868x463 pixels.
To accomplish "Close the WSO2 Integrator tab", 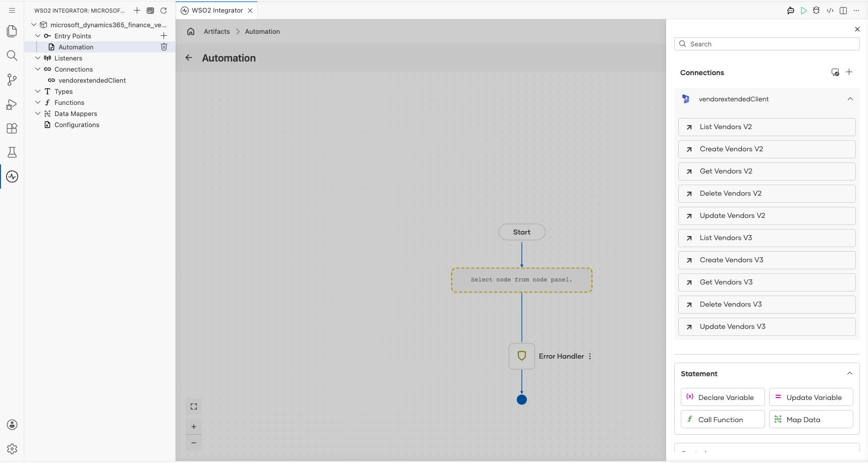I will tap(250, 10).
